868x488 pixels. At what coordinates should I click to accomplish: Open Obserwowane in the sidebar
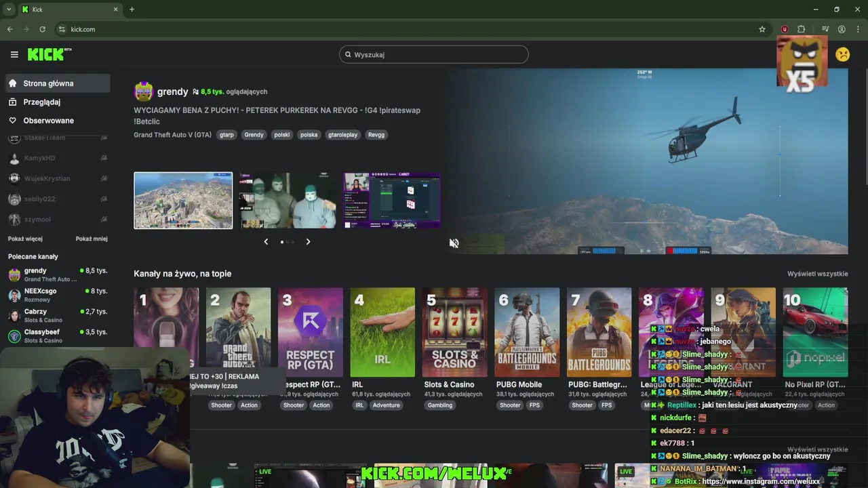pos(57,121)
